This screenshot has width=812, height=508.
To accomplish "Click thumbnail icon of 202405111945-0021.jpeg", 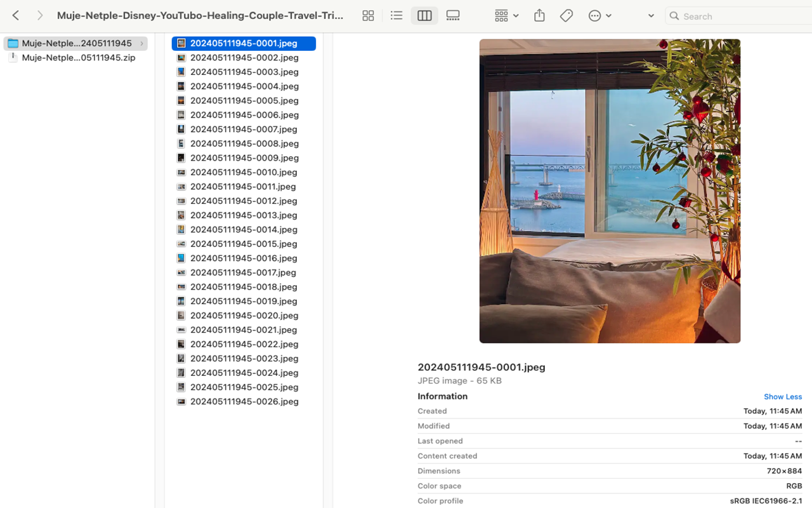I will coord(181,330).
